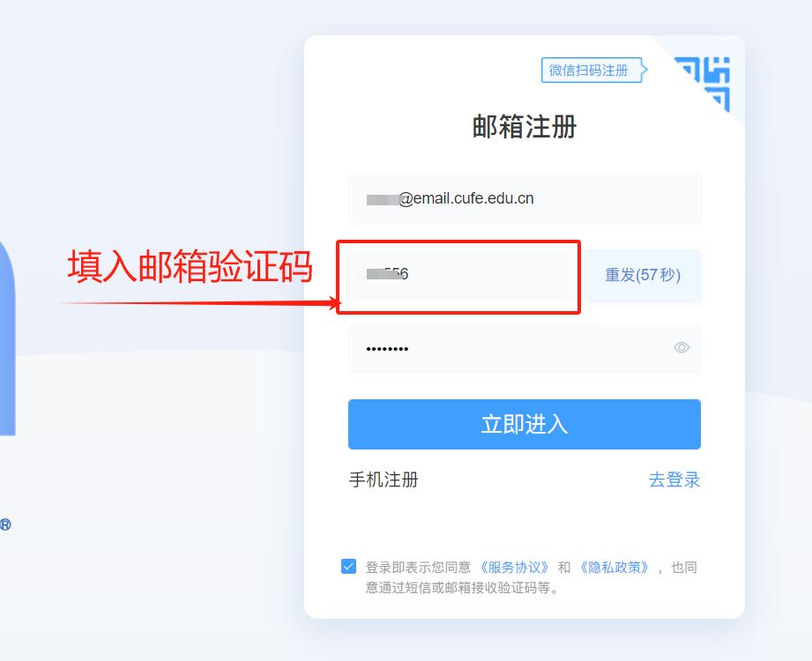
Task: Click the ® trademark symbol at the left edge
Action: [5, 525]
